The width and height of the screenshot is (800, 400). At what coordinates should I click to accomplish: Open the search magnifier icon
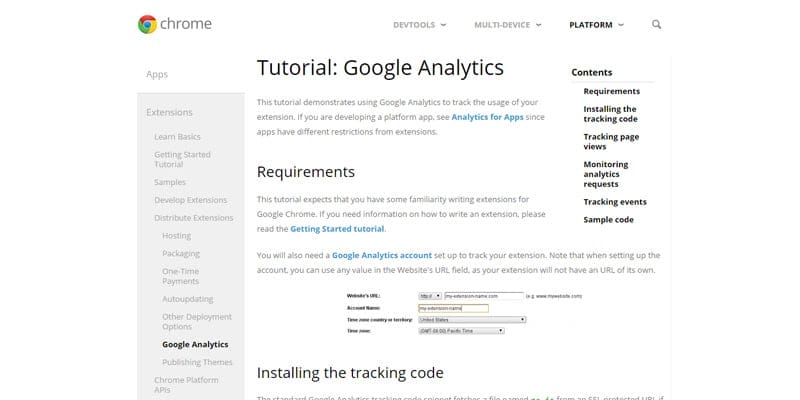point(657,24)
